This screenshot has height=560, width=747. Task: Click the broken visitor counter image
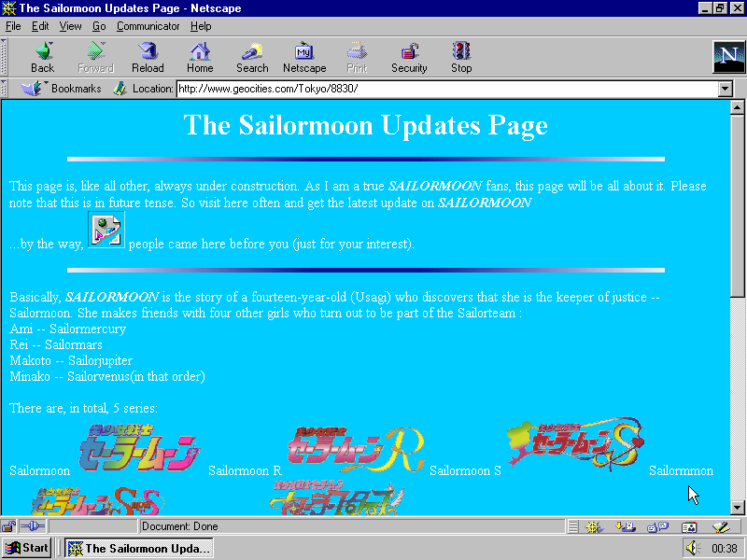click(x=106, y=230)
